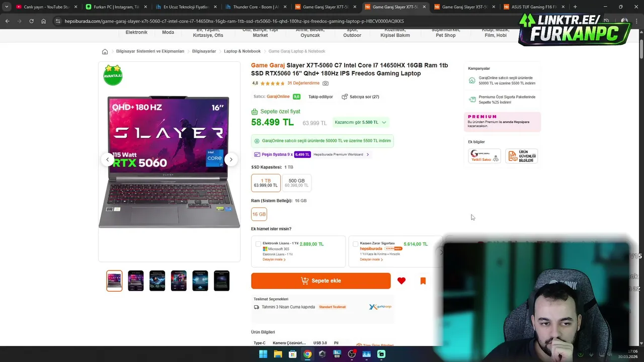Image resolution: width=644 pixels, height=362 pixels.
Task: Show next product image arrow
Action: coord(231,159)
